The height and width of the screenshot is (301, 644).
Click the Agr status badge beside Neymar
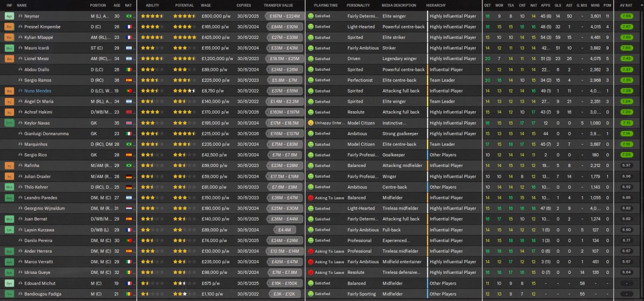pos(9,16)
